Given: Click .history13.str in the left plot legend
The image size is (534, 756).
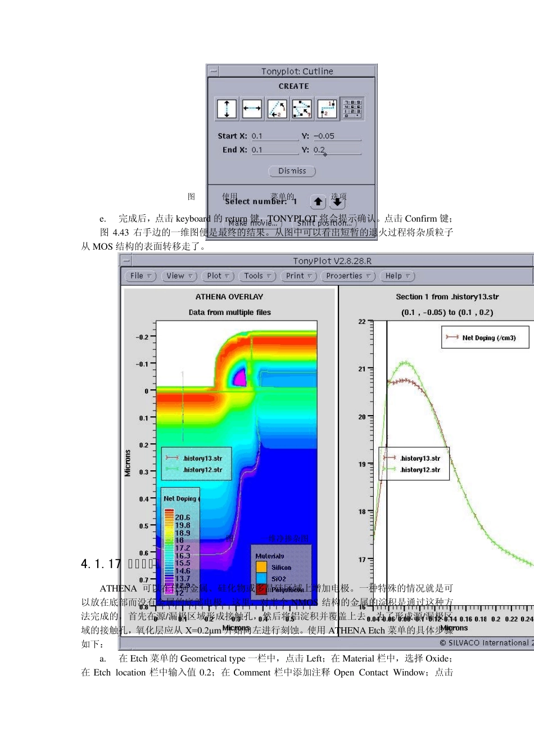Looking at the screenshot, I should [202, 458].
